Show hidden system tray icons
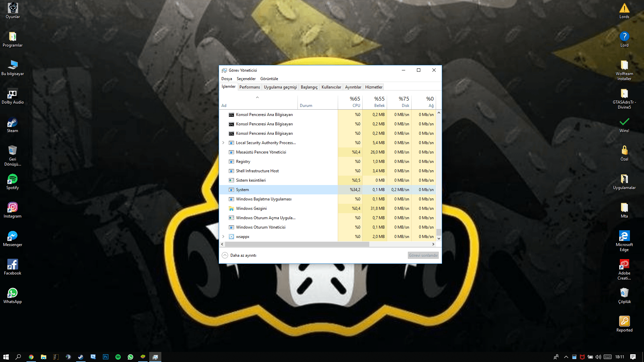The width and height of the screenshot is (644, 362). coord(566,357)
